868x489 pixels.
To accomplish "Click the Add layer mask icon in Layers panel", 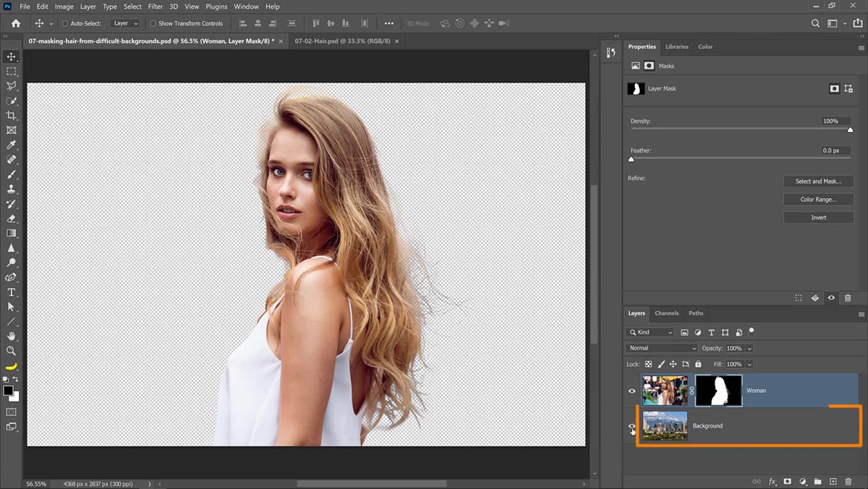I will tap(787, 481).
